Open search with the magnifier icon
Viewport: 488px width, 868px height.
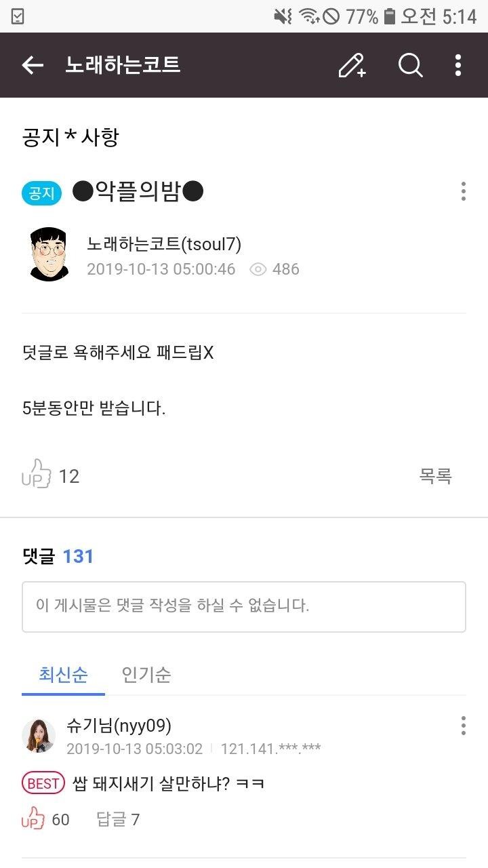[x=410, y=65]
